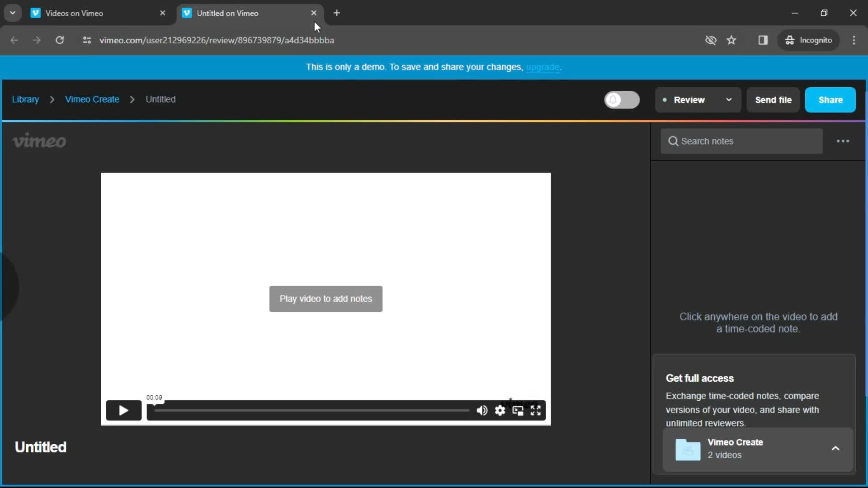Focus the Search notes field
The height and width of the screenshot is (488, 868).
(741, 141)
